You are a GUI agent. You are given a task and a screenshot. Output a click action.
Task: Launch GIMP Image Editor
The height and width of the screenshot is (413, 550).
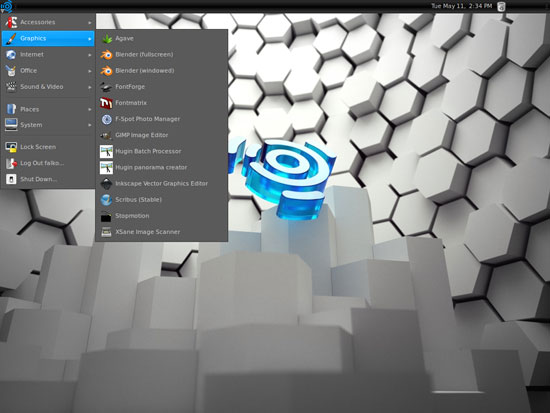[x=162, y=135]
